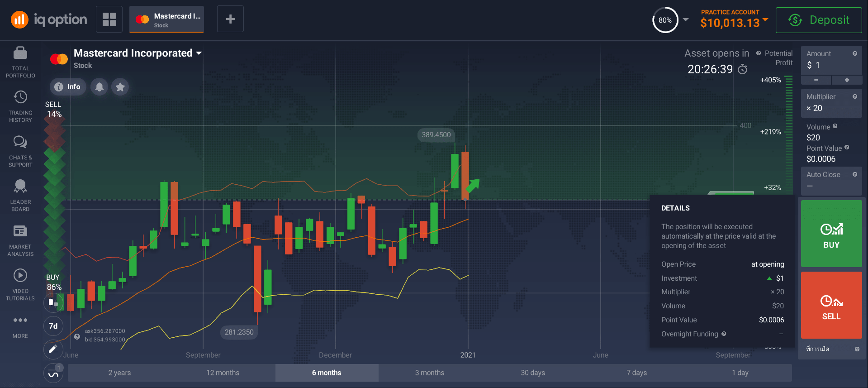
Task: Click the 2021 timeline label
Action: point(468,355)
